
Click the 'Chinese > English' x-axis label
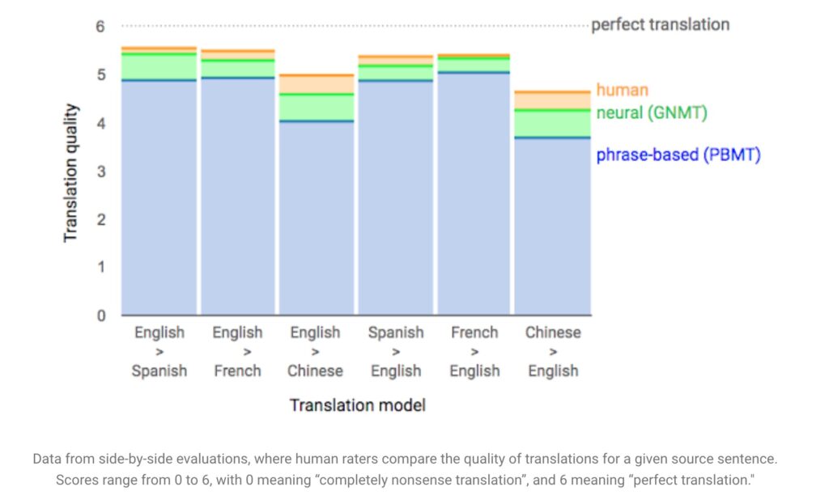pyautogui.click(x=553, y=351)
